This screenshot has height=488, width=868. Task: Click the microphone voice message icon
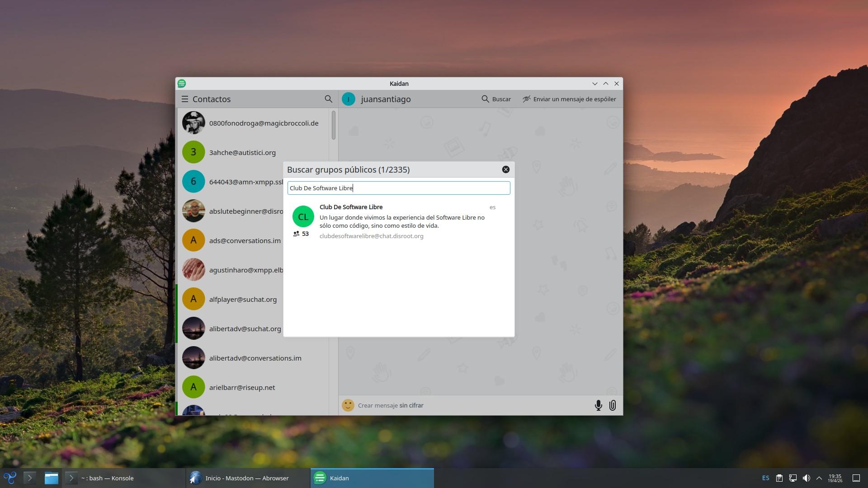pyautogui.click(x=598, y=405)
